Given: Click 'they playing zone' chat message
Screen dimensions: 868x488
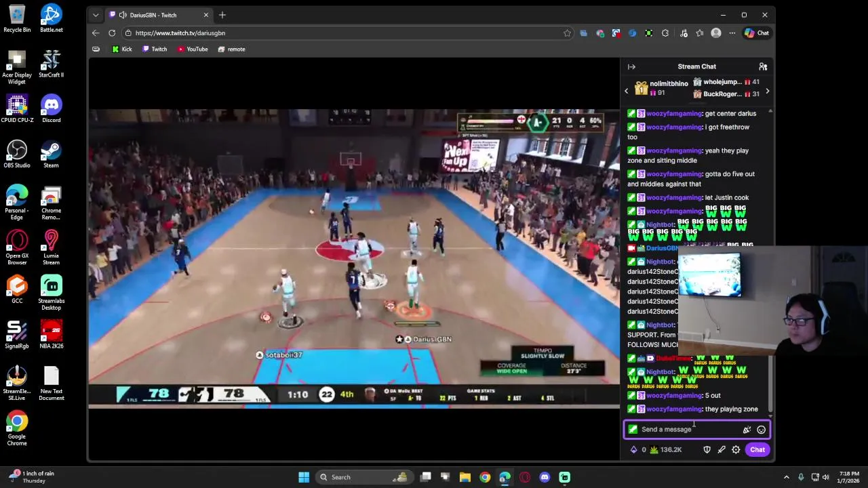Looking at the screenshot, I should [x=731, y=409].
